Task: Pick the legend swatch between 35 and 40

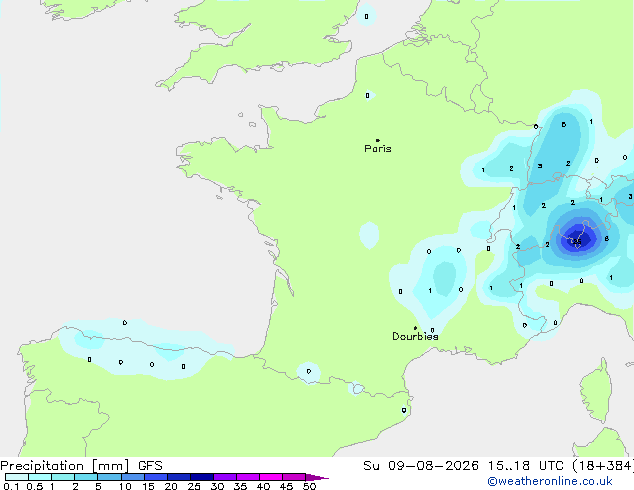Action: (247, 477)
